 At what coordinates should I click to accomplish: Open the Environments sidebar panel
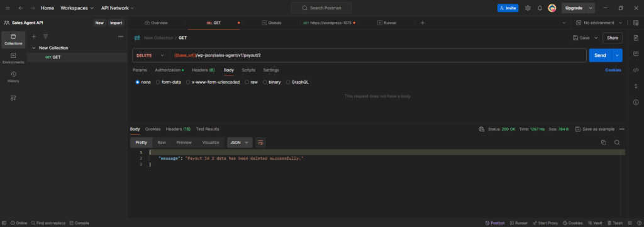pos(13,58)
